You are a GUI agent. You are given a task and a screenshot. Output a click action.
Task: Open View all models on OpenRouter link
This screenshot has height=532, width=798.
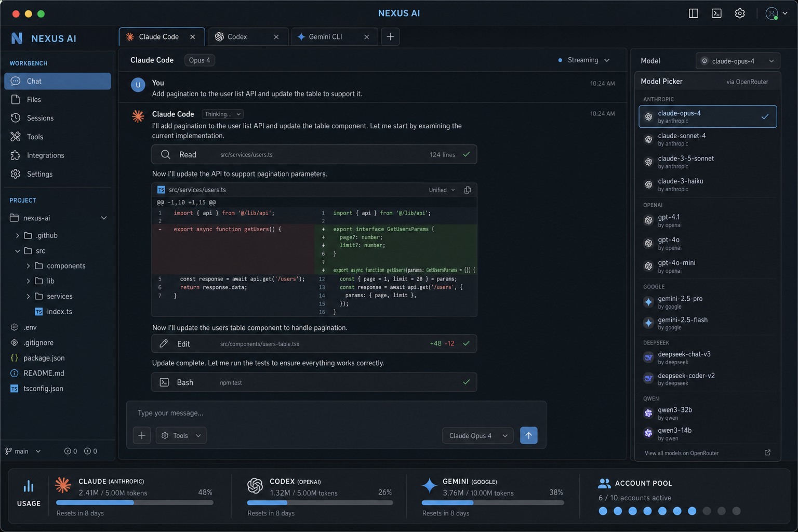682,454
